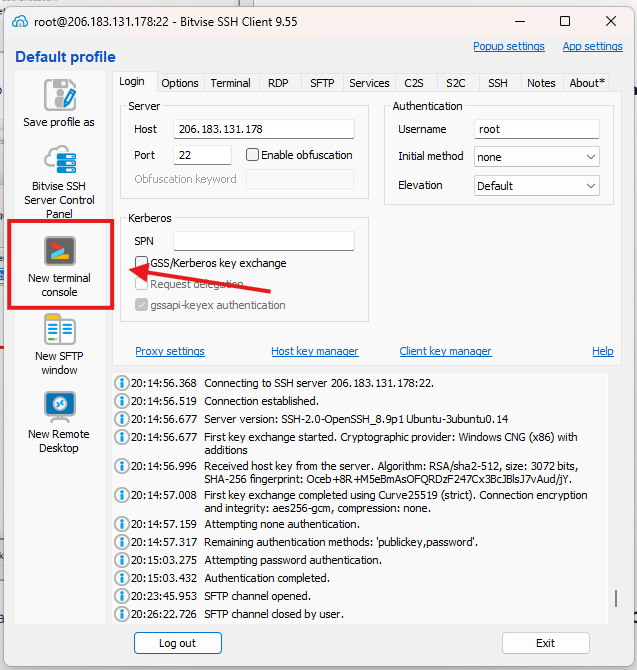Click info icon for Connection established entry
Viewport: 637px width, 670px height.
(122, 401)
